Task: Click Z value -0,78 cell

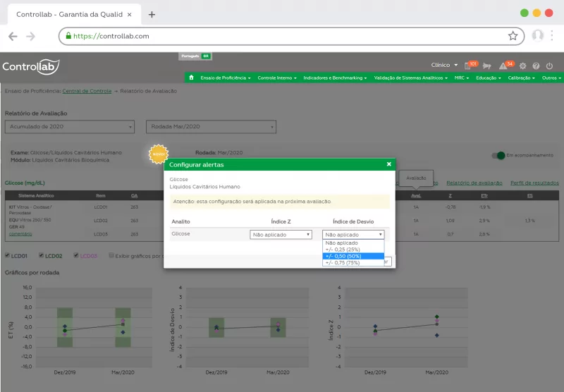Action: [450, 207]
